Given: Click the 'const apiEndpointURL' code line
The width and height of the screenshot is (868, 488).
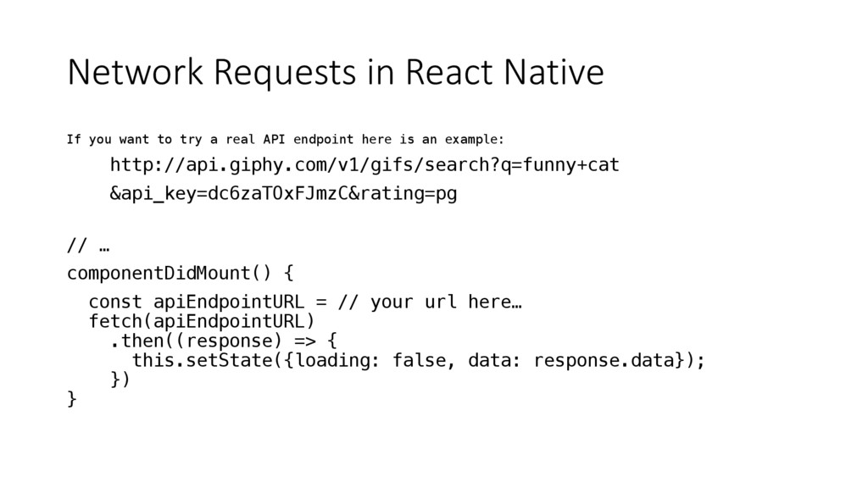Looking at the screenshot, I should tap(305, 302).
